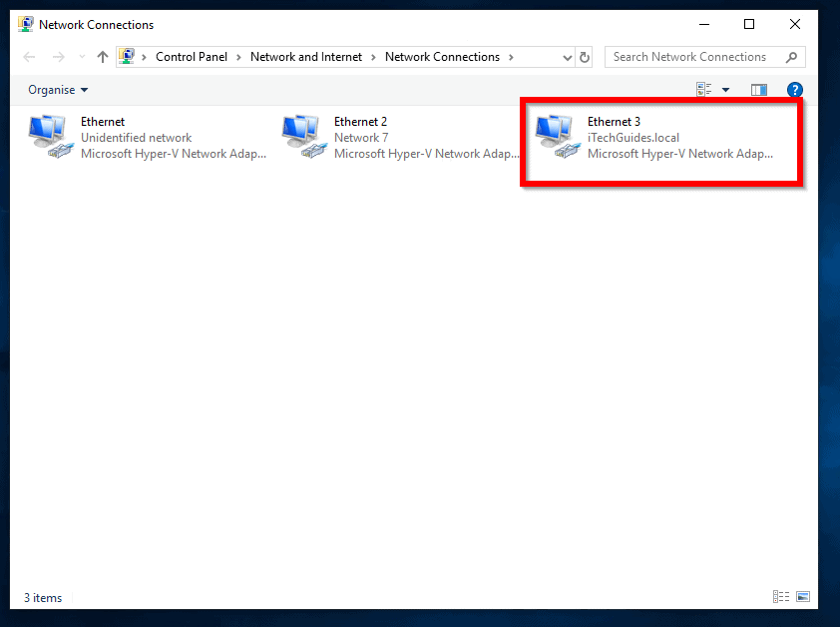Open Network and Internet from the breadcrumb

306,57
